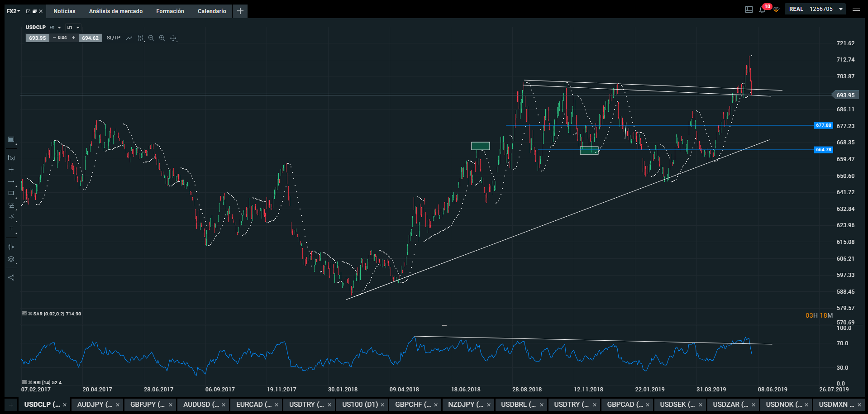Viewport: 868px width, 414px height.
Task: Click the zoom out magnifier icon
Action: point(151,38)
